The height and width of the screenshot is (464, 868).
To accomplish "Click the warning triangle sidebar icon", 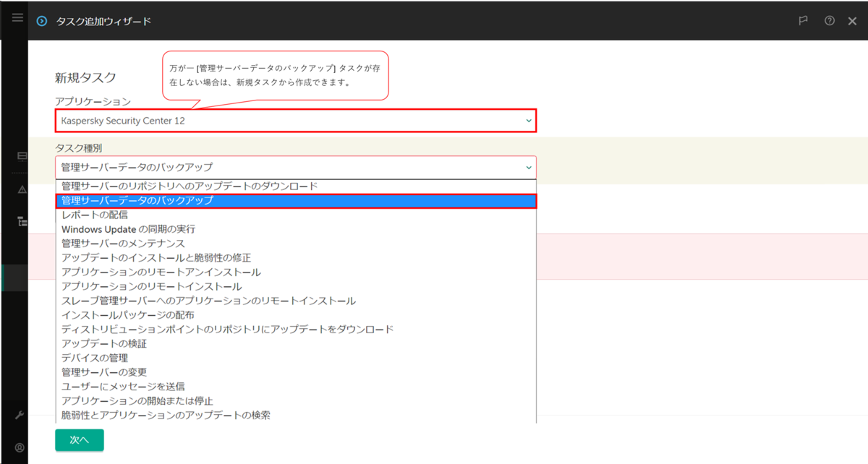I will click(x=22, y=189).
